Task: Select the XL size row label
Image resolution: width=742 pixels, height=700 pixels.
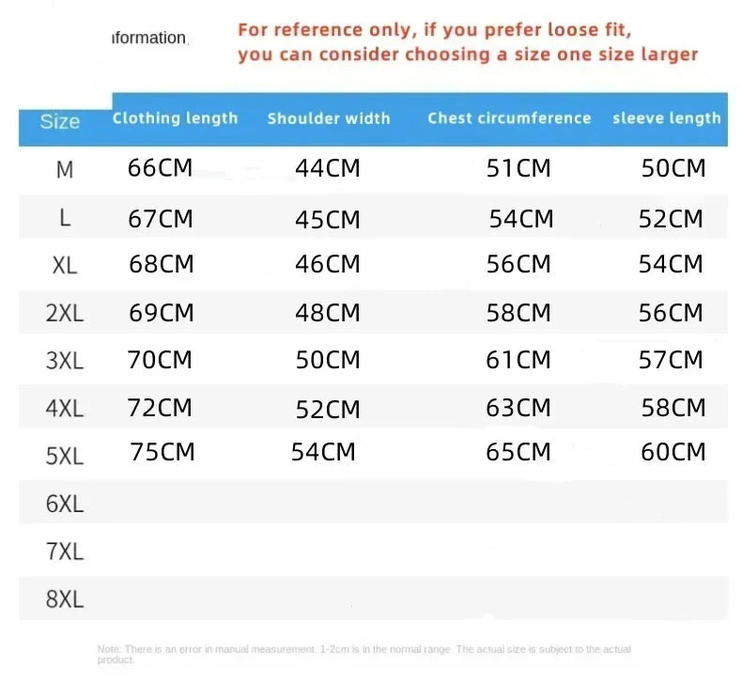Action: tap(65, 266)
